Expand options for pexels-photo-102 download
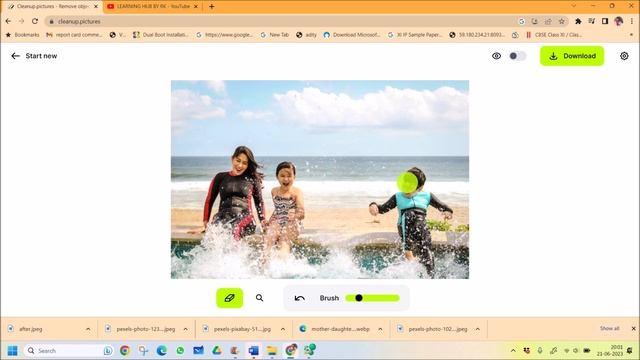640x360 pixels. tap(478, 329)
